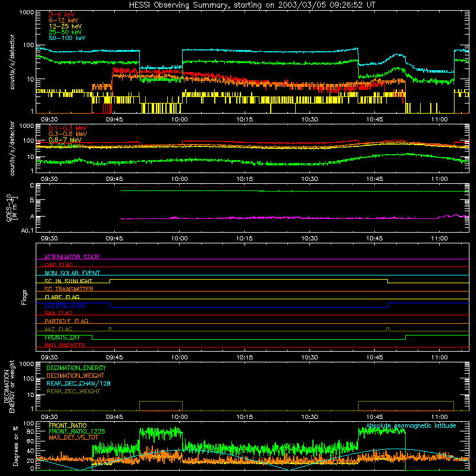Click the ECLIPSE_FLAG label
The height and width of the screenshot is (476, 476).
point(65,305)
